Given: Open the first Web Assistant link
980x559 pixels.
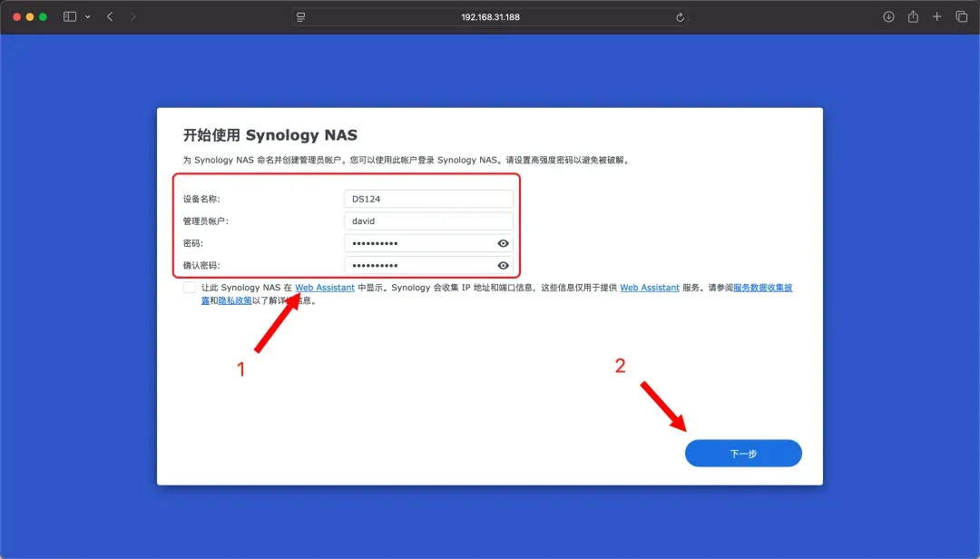Looking at the screenshot, I should click(325, 288).
